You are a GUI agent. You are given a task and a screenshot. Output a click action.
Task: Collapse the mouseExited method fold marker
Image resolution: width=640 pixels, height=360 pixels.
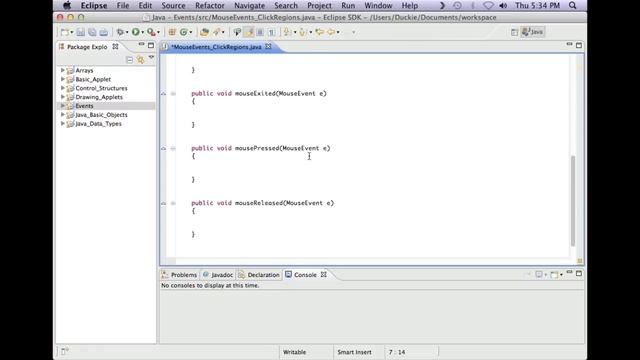coord(173,93)
